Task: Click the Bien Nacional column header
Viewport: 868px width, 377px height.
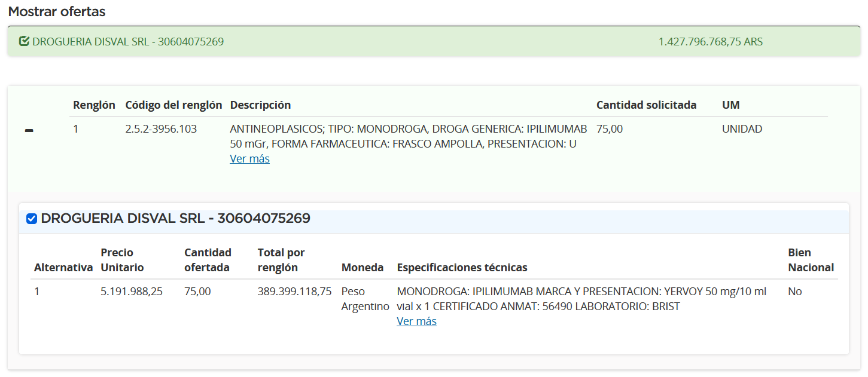Action: pos(811,260)
